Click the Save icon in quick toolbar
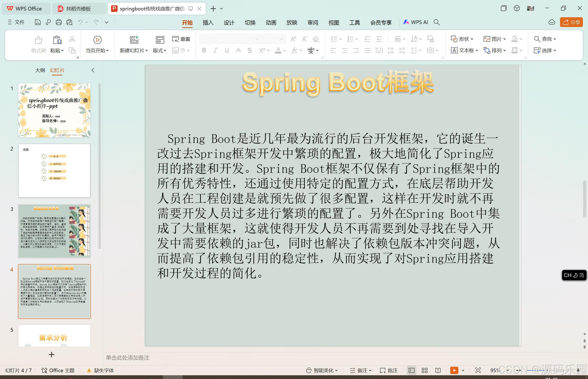This screenshot has height=379, width=588. pos(37,22)
